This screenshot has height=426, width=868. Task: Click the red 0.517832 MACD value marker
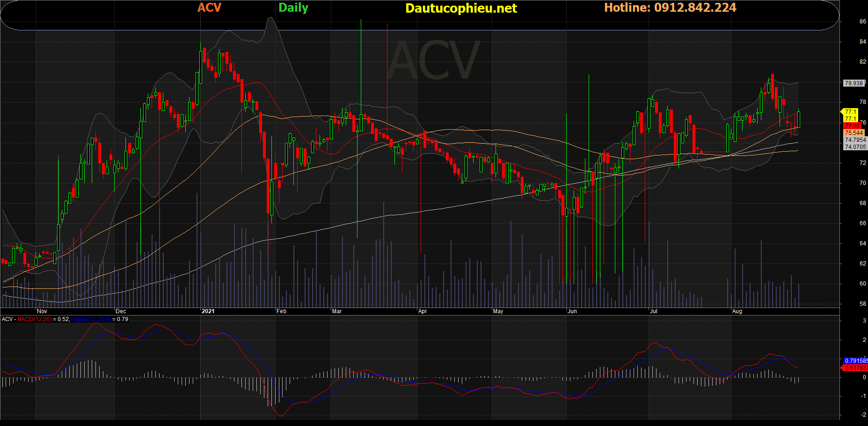click(x=855, y=368)
